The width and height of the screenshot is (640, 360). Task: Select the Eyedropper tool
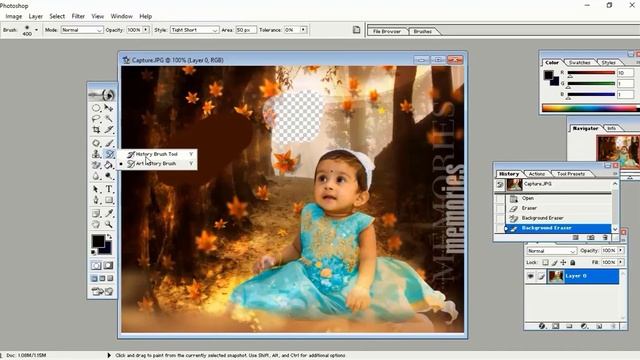point(109,213)
